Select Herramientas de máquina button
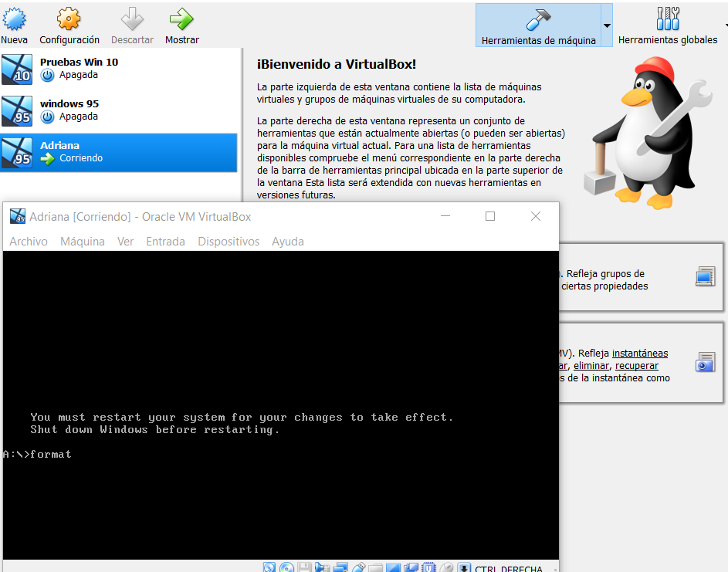Image resolution: width=728 pixels, height=572 pixels. [538, 25]
